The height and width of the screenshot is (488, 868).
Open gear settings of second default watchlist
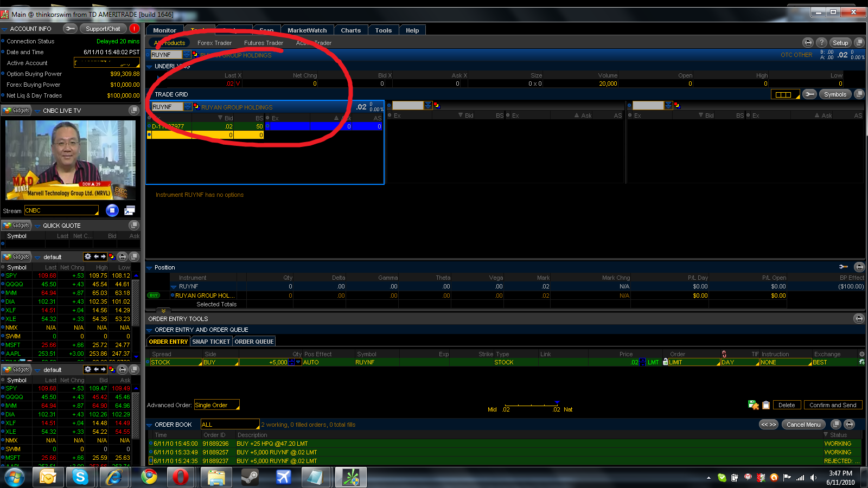[87, 369]
